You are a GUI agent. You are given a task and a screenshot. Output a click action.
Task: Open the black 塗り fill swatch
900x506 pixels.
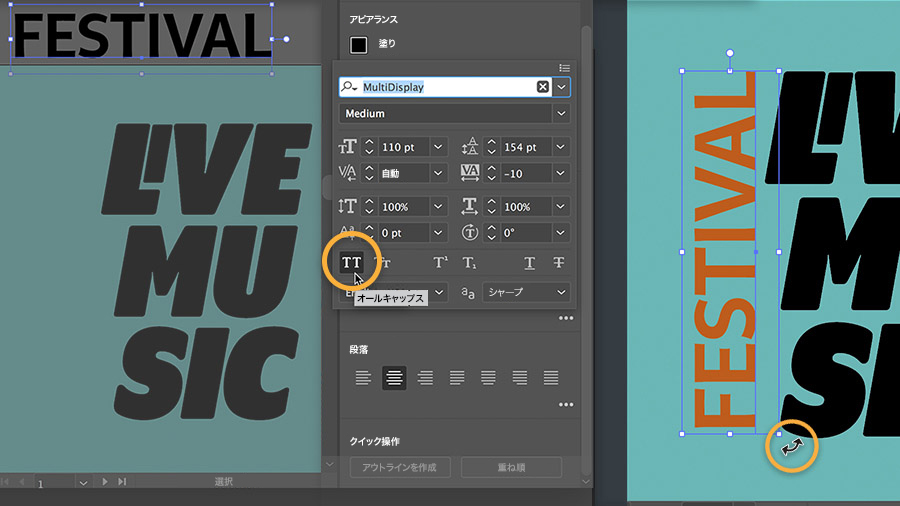[359, 44]
